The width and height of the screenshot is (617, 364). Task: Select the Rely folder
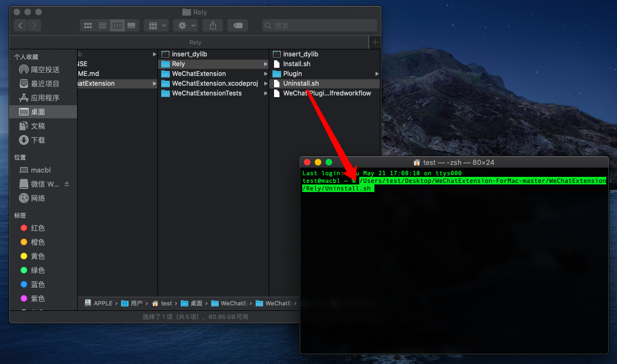point(213,64)
